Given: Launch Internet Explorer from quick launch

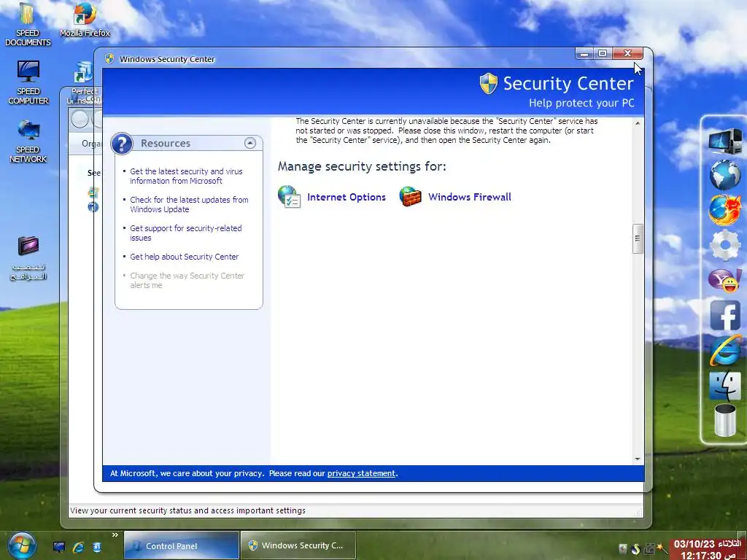Looking at the screenshot, I should (x=78, y=547).
